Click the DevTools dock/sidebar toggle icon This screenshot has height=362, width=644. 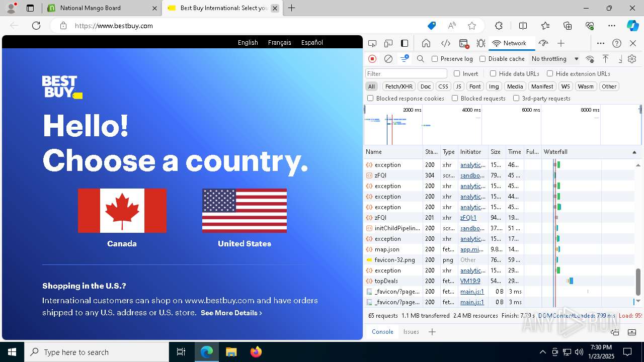(x=405, y=43)
